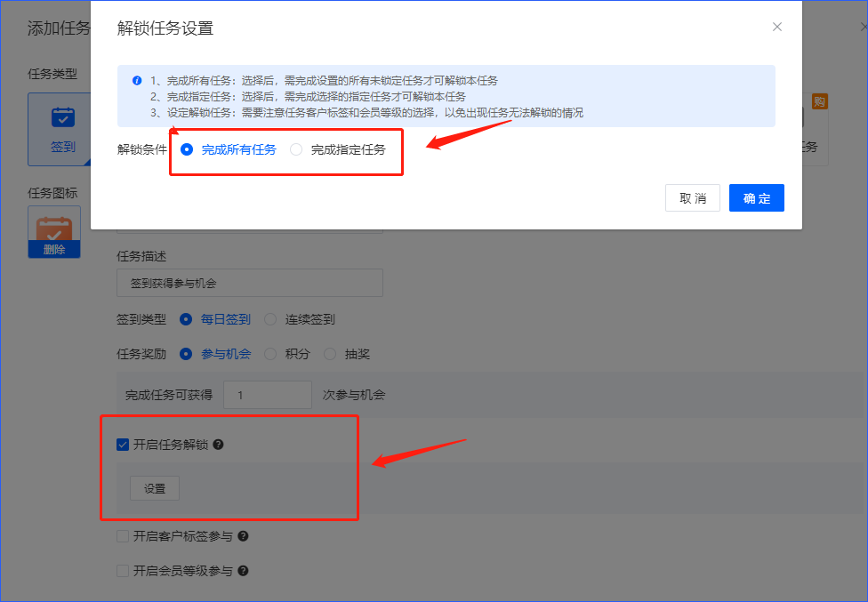Viewport: 868px width, 602px height.
Task: Enable the 开启客户标签参与 checkbox
Action: click(x=123, y=536)
